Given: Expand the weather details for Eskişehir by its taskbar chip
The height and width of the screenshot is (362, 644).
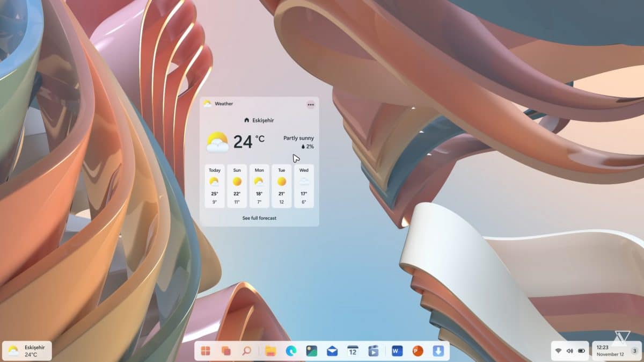Looking at the screenshot, I should (27, 350).
